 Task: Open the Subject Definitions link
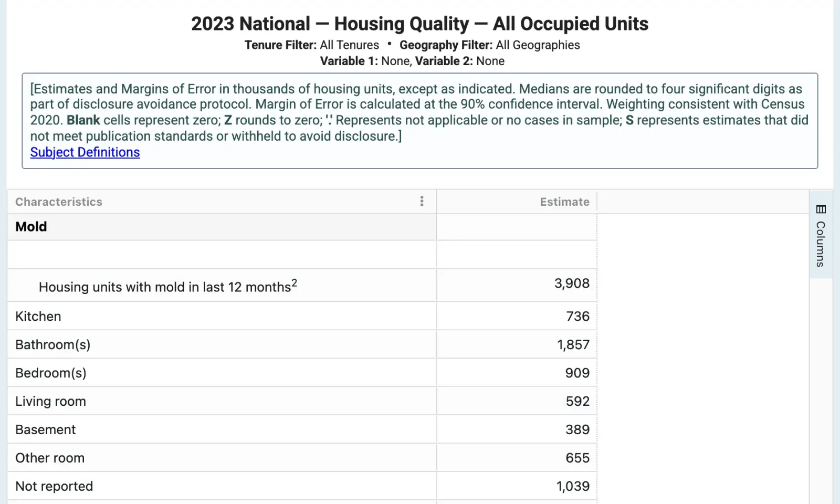[85, 152]
